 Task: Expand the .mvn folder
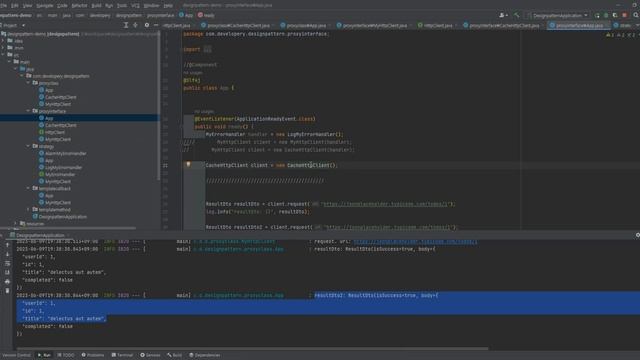[3, 48]
